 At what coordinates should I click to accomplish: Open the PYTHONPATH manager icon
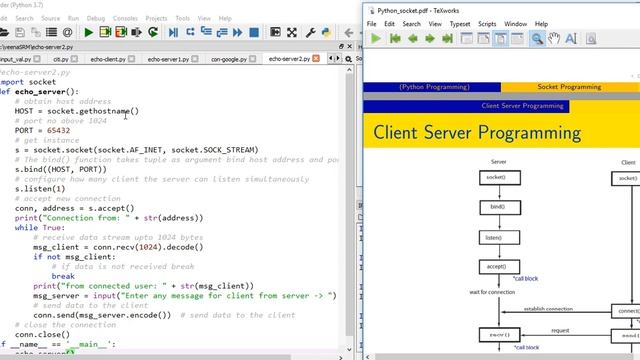(326, 32)
